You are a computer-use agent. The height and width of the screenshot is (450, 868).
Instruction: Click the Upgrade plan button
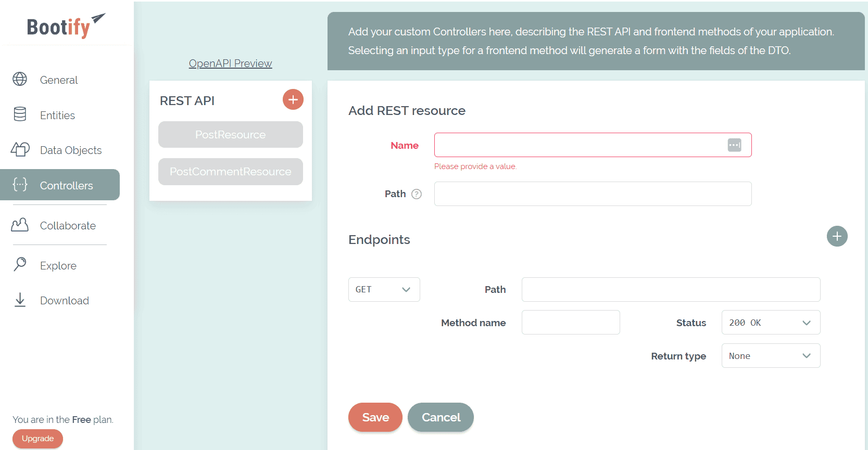point(37,439)
